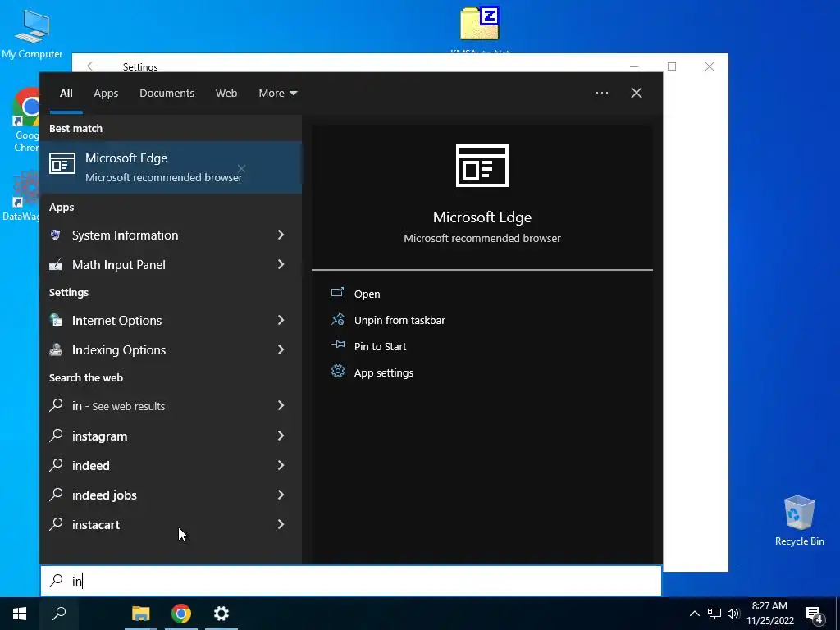This screenshot has width=840, height=630.
Task: Click the Unpin from taskbar icon
Action: [337, 319]
